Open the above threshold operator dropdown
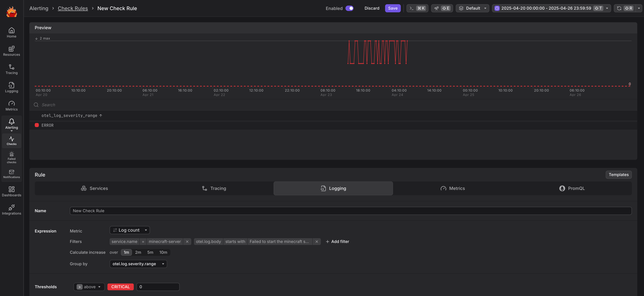 89,287
